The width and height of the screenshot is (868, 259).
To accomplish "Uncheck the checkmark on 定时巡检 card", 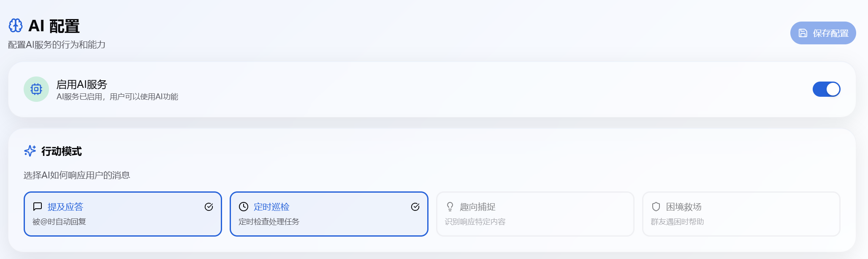I will pyautogui.click(x=415, y=207).
